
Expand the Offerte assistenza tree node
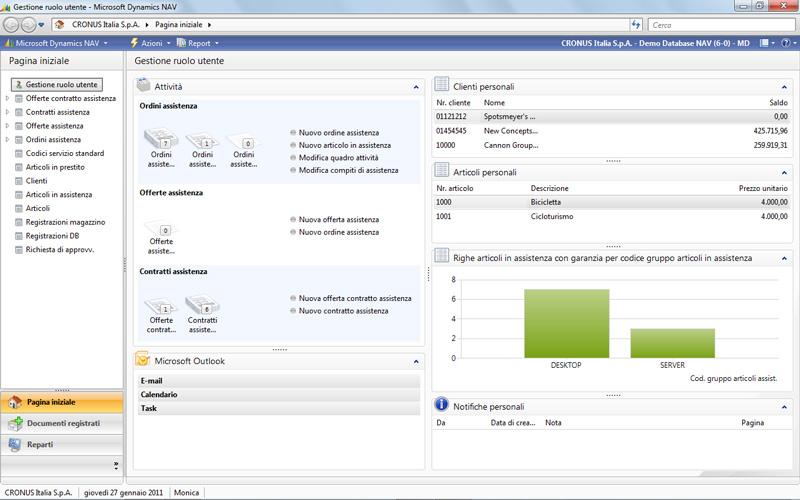click(x=7, y=126)
